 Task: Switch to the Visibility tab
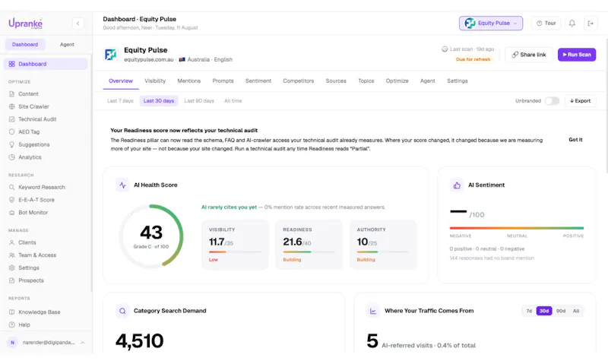155,81
